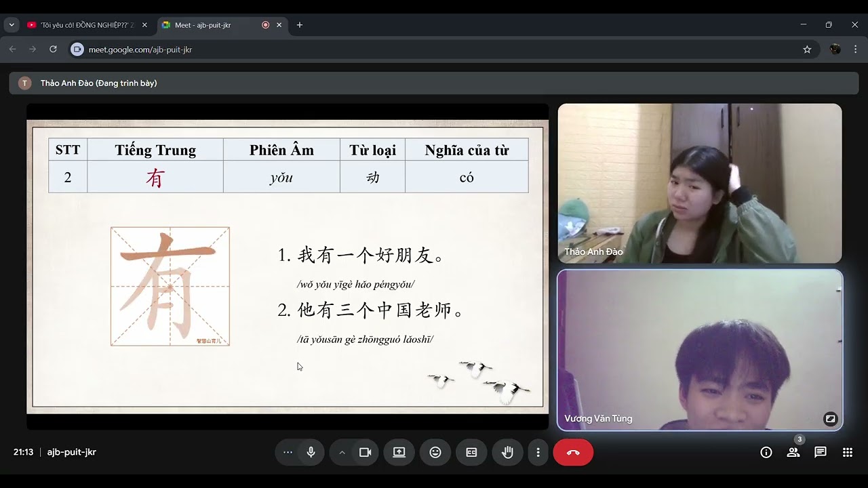Viewport: 868px width, 488px height.
Task: Go back in browser history
Action: 12,49
